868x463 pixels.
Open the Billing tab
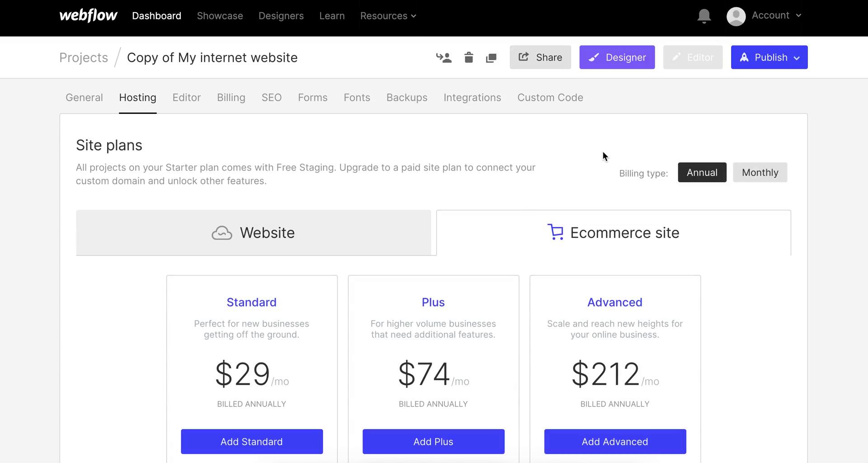pos(231,98)
